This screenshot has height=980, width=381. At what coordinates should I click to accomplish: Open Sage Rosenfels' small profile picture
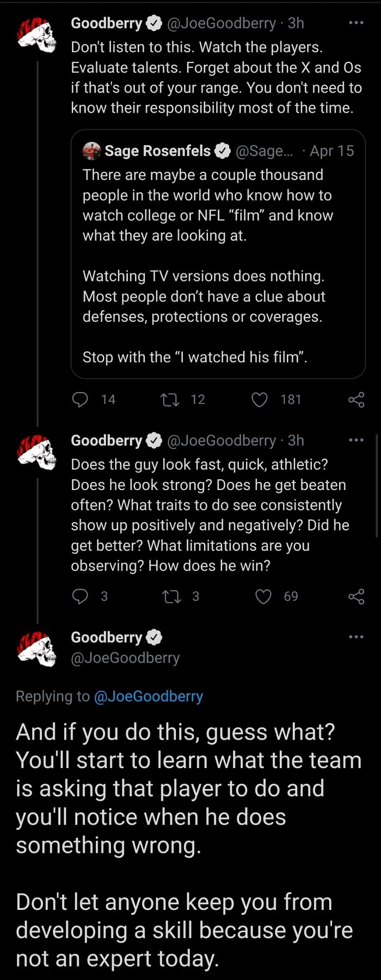[x=91, y=151]
